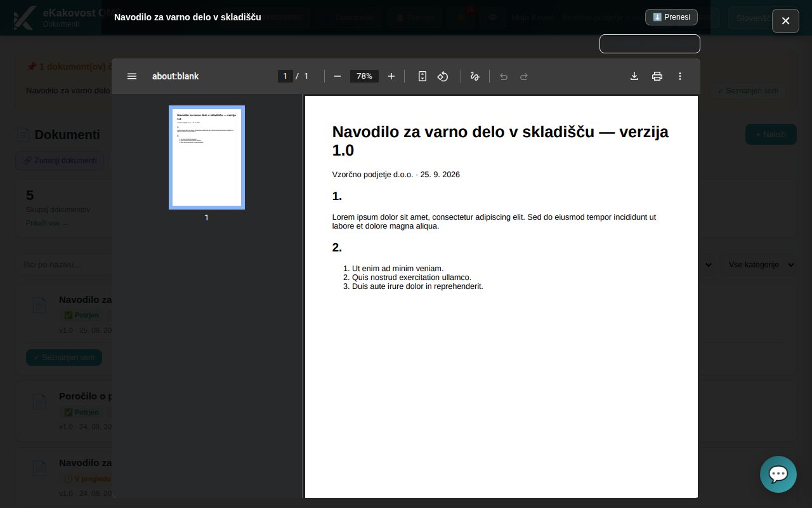Print the PDF document
Viewport: 812px width, 508px height.
coord(657,76)
